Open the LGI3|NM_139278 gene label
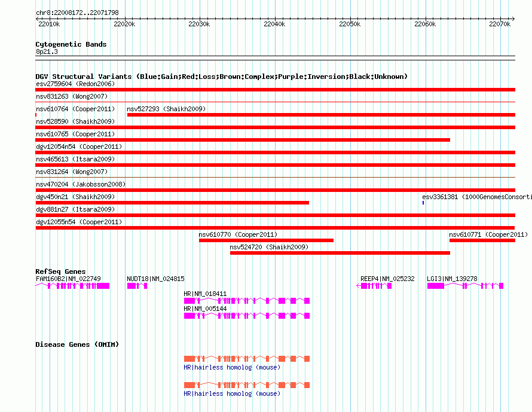Screen dimensions: 532x412 point(452,279)
